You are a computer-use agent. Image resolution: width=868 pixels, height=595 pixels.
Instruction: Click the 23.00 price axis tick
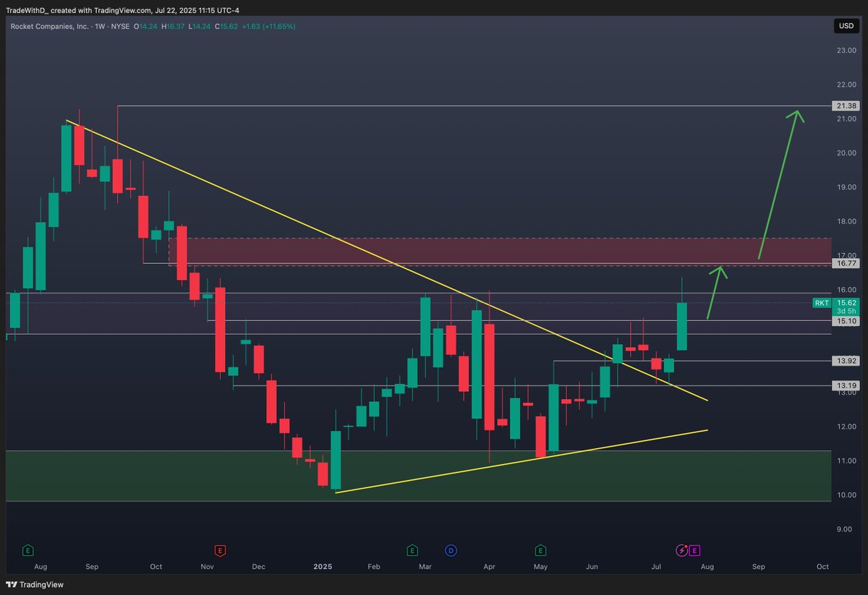846,50
